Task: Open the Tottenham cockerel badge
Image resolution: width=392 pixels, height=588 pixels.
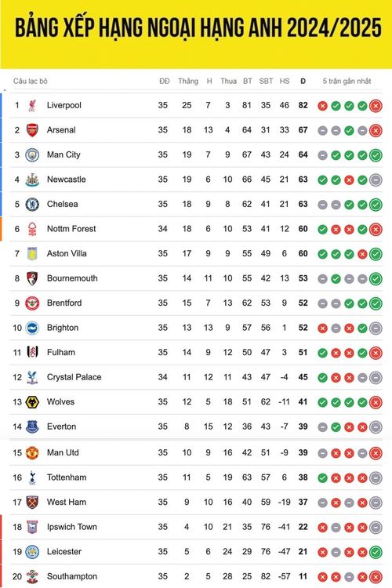Action: 32,477
